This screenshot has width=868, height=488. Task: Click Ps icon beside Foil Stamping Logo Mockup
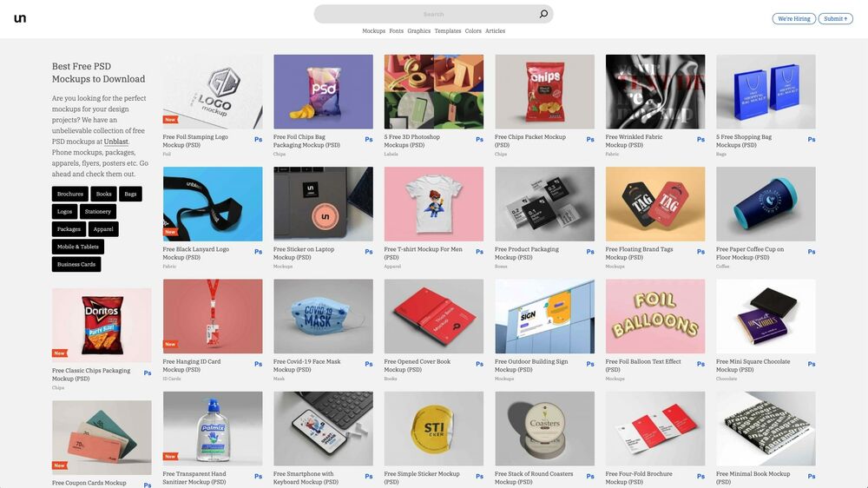click(259, 140)
